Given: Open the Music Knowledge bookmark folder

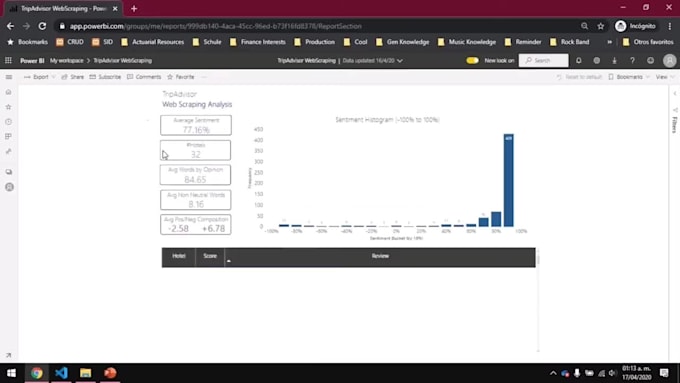Looking at the screenshot, I should [x=467, y=42].
